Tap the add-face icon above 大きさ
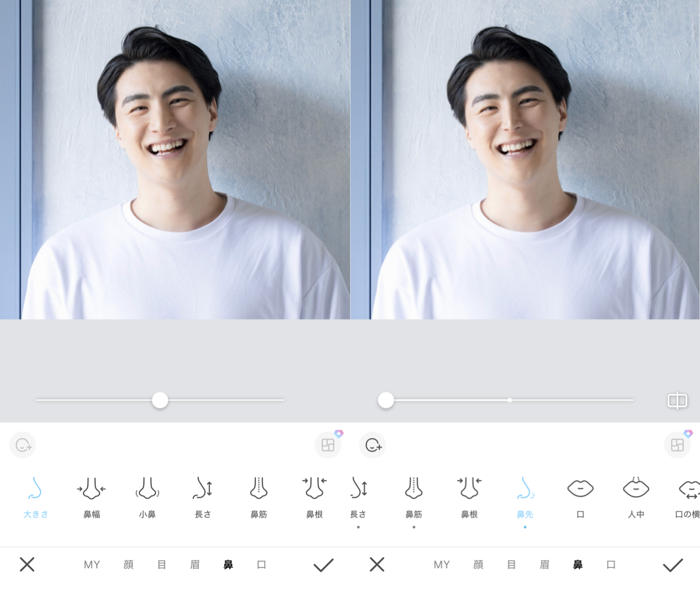The width and height of the screenshot is (700, 610). 23,445
